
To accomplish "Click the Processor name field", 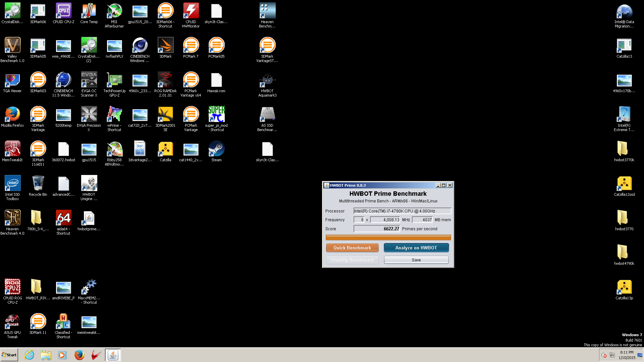I will tap(402, 211).
